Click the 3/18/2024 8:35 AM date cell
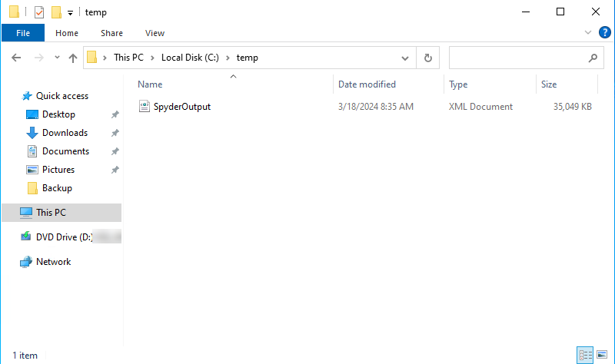 pos(376,107)
